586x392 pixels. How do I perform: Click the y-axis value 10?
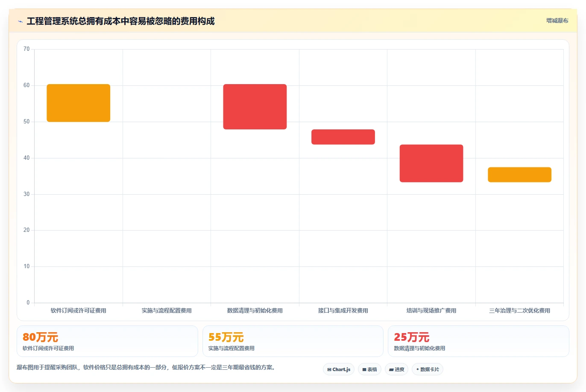(x=26, y=266)
